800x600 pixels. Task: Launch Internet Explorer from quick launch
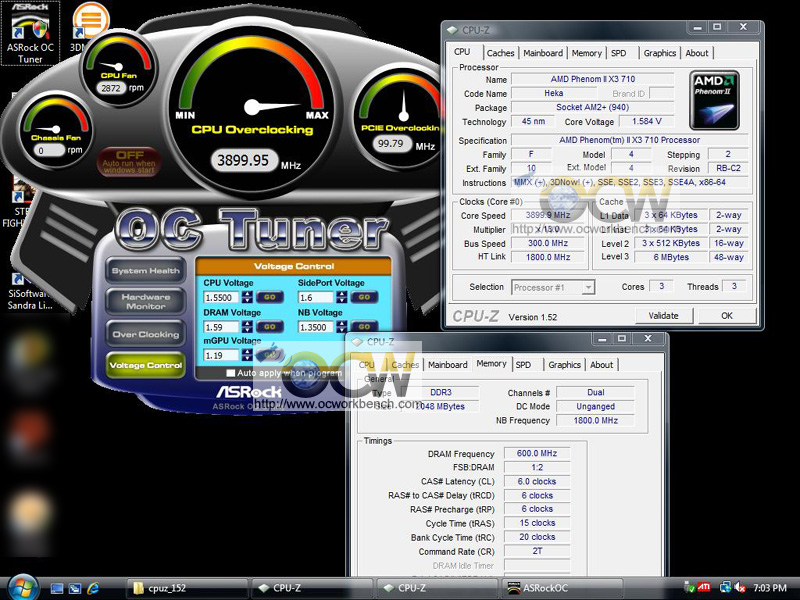[93, 588]
